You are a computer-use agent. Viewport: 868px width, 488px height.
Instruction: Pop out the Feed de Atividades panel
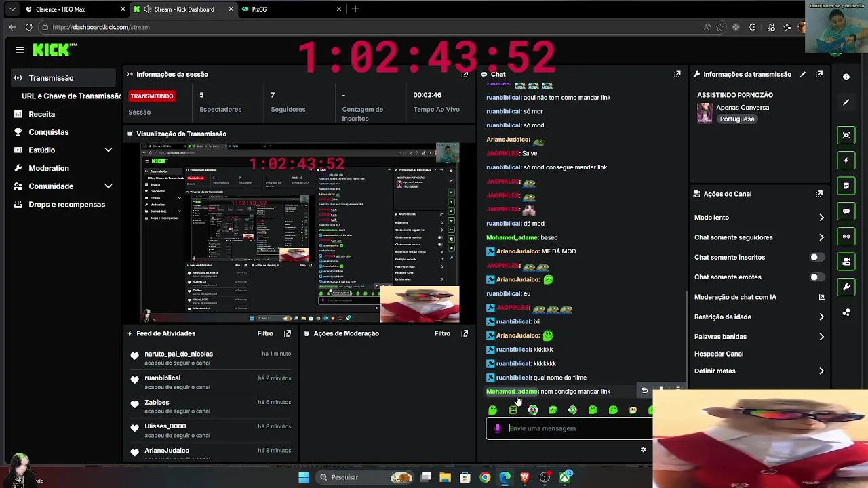(288, 333)
